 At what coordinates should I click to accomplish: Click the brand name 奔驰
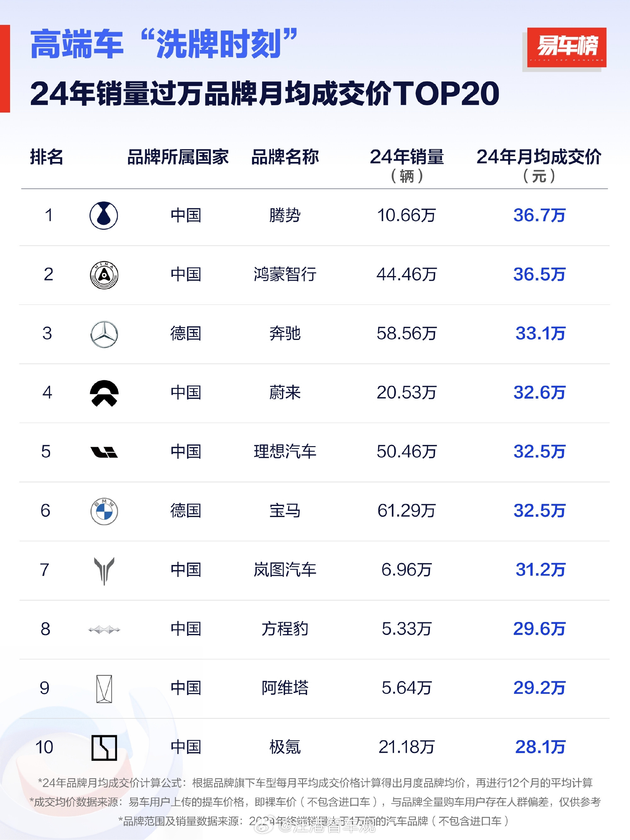pos(285,333)
